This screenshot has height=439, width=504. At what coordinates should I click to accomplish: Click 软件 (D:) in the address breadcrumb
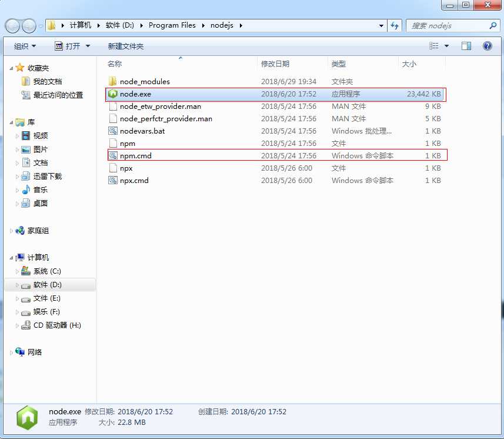[x=119, y=25]
